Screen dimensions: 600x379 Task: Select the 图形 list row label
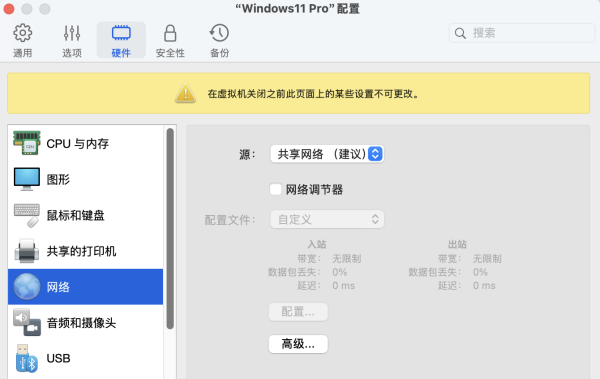coord(58,179)
